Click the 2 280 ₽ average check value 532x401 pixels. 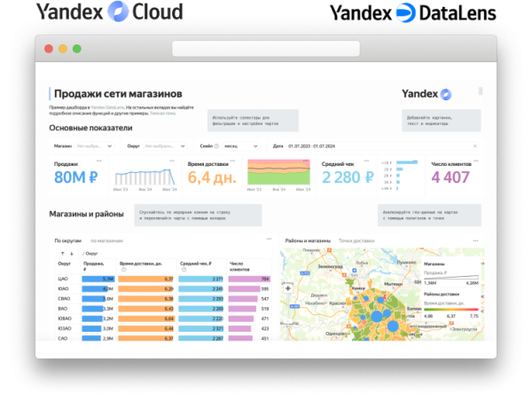click(348, 177)
